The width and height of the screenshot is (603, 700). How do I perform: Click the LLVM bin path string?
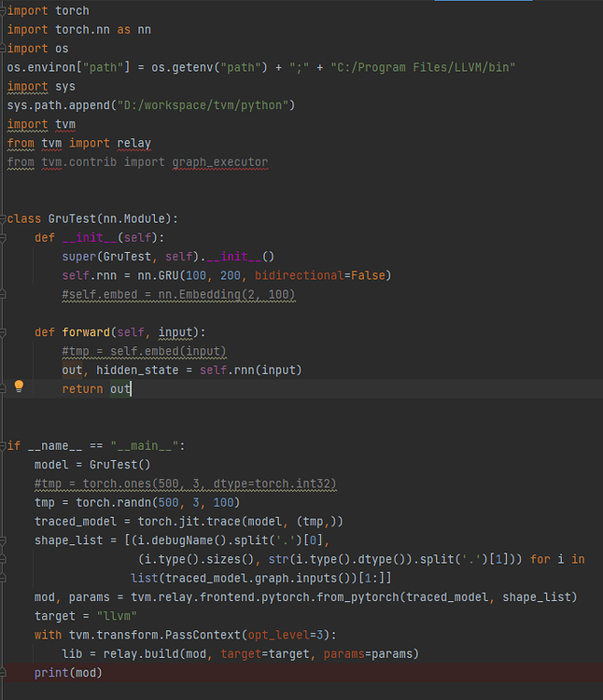(x=424, y=67)
